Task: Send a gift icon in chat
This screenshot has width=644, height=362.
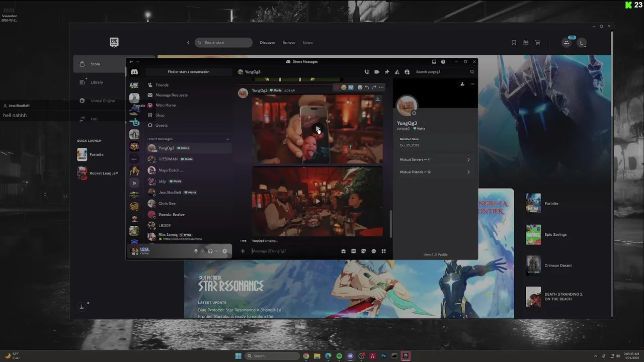Action: (x=343, y=251)
